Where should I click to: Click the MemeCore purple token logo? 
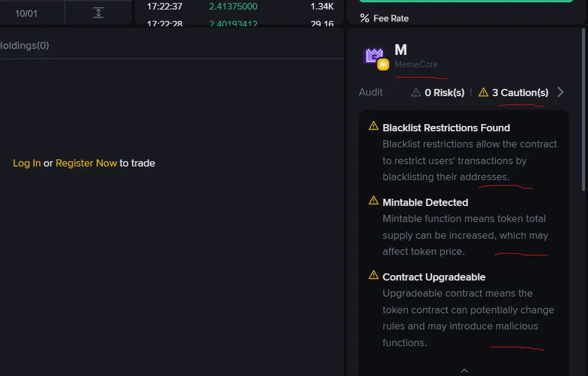point(374,56)
